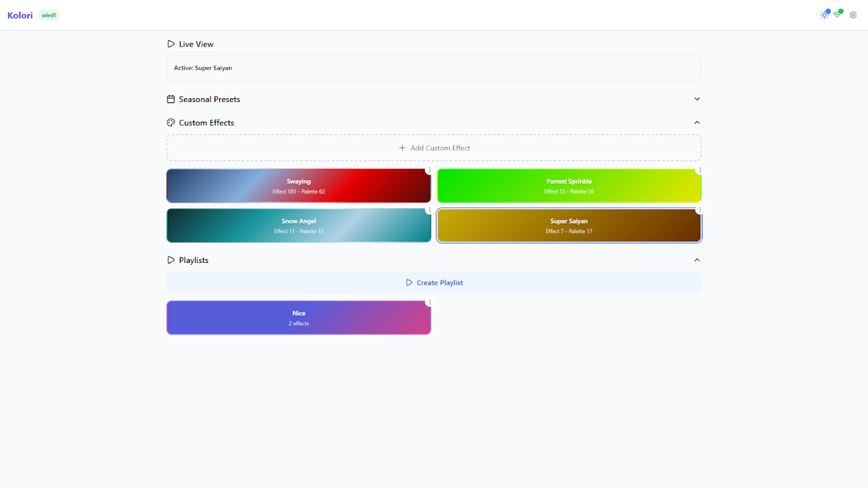
Task: Click the 'Effect 185 - Palette 62' text
Action: 298,192
